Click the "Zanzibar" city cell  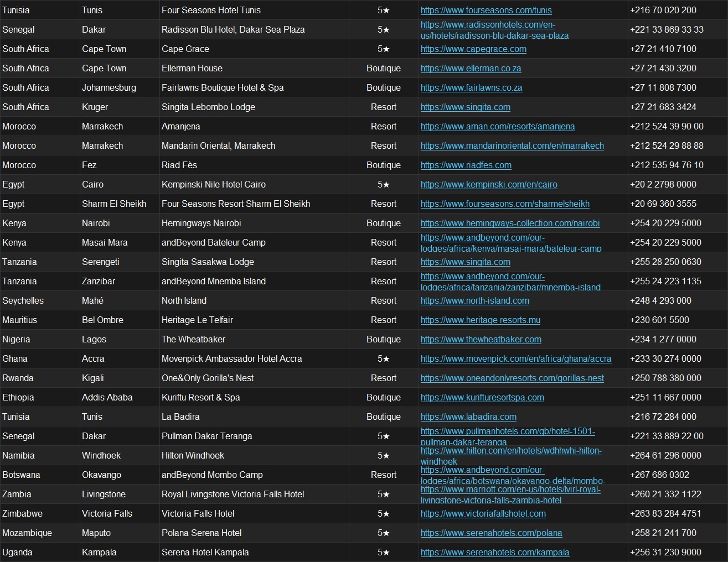click(x=120, y=281)
